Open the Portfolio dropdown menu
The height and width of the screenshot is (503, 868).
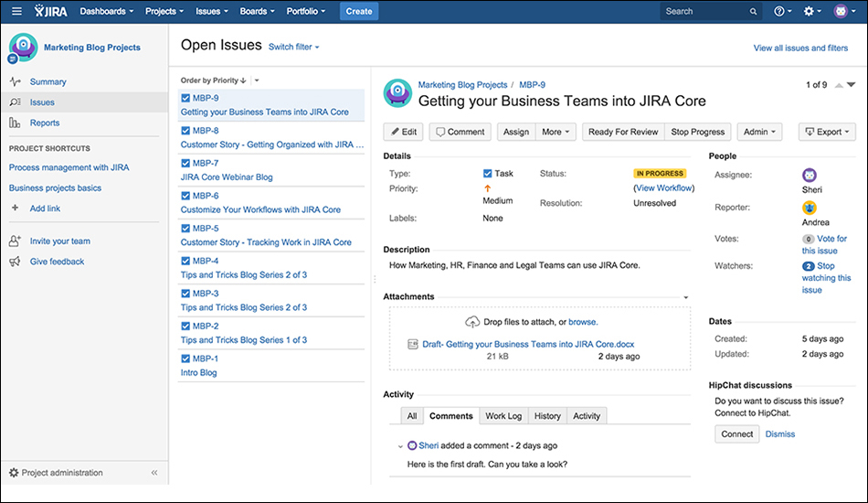point(305,11)
